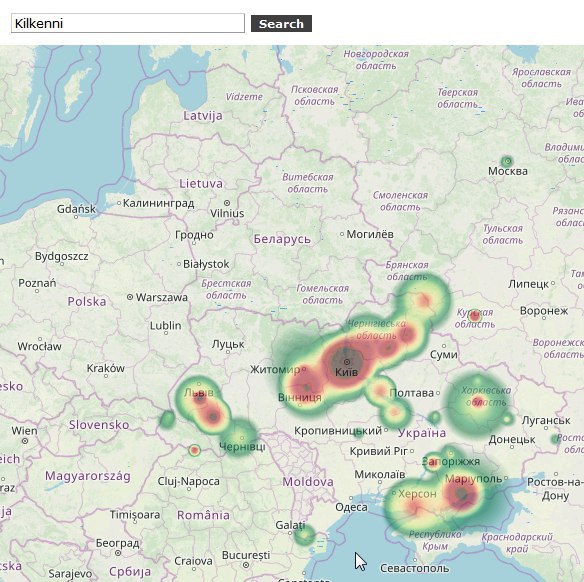Click the Polska country label
584x582 pixels.
coord(87,301)
